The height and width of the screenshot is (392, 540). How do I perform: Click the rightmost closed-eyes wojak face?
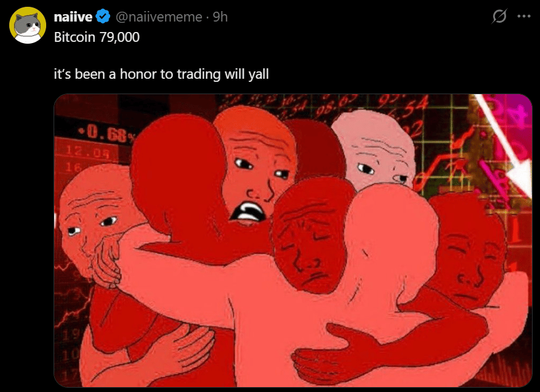point(470,262)
